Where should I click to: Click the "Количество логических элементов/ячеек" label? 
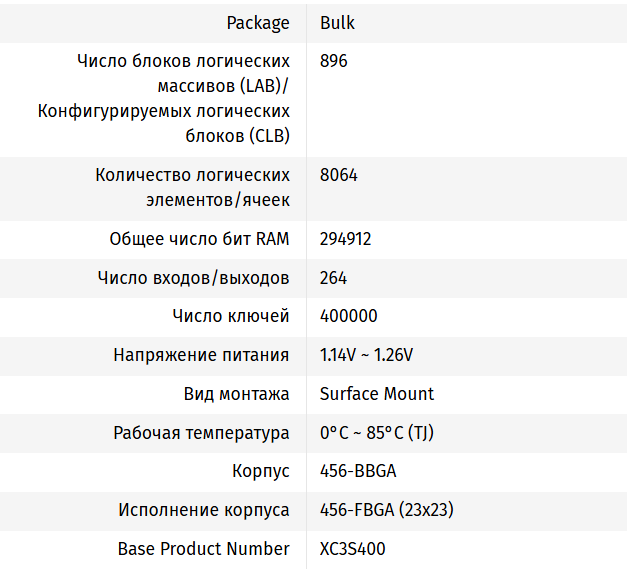pyautogui.click(x=192, y=187)
